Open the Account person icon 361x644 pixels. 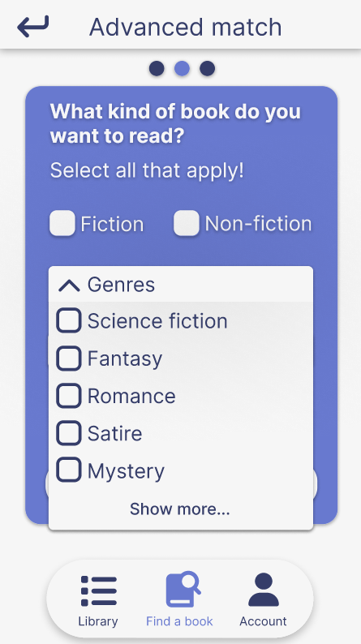[264, 590]
